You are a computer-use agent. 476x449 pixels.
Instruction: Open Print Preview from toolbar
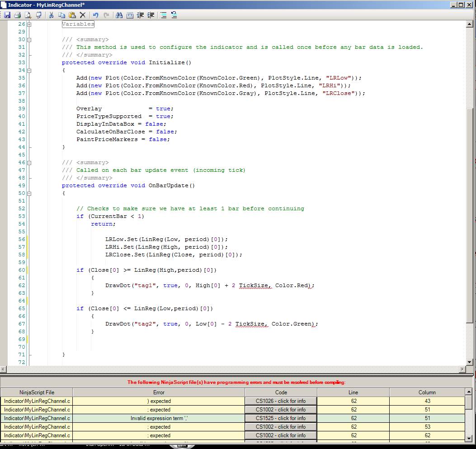(x=28, y=15)
